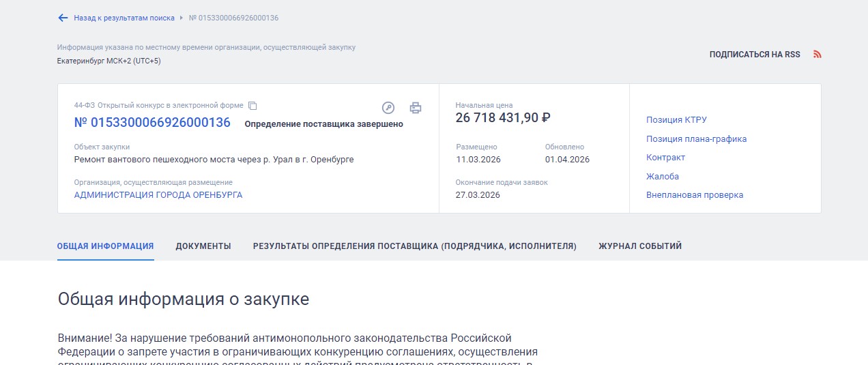Open the large blue procurement number link
868x365 pixels.
click(152, 123)
